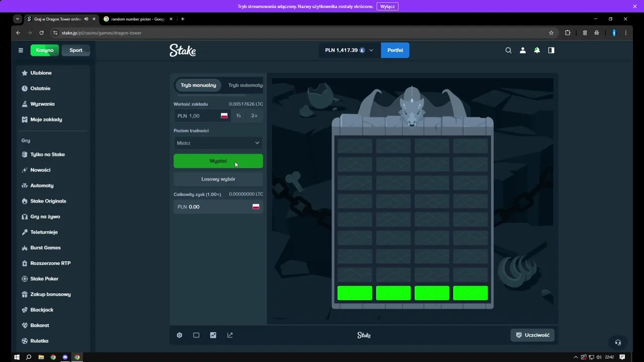Click Wyłącz in the streaming mode banner
The width and height of the screenshot is (644, 362).
point(387,7)
